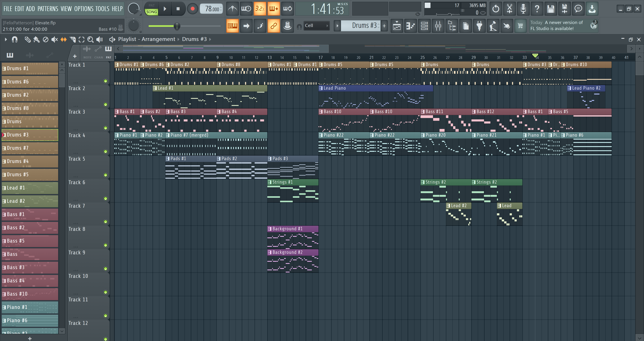Click the undo history icon
The image size is (644, 341).
496,9
